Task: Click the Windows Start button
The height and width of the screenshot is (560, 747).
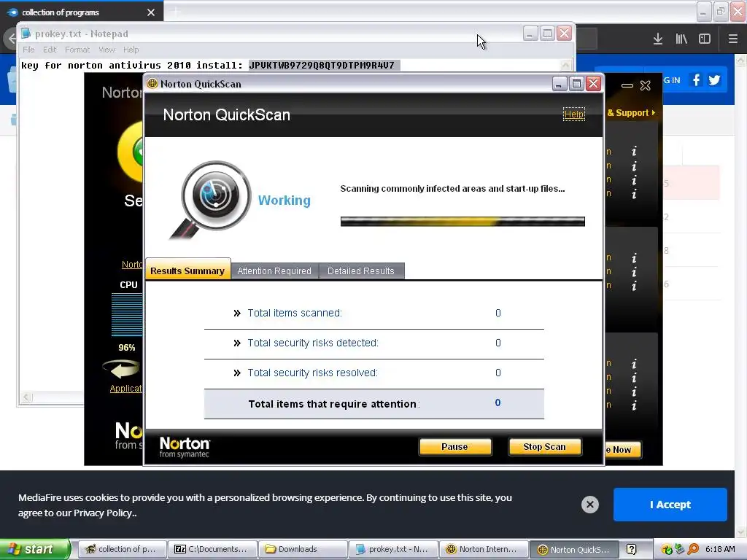Action: tap(34, 549)
